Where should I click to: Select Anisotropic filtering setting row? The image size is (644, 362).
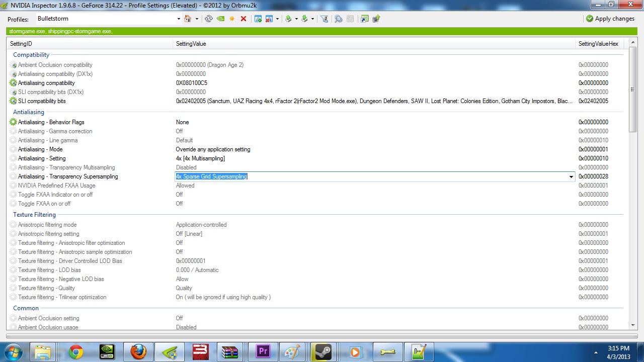pyautogui.click(x=317, y=234)
